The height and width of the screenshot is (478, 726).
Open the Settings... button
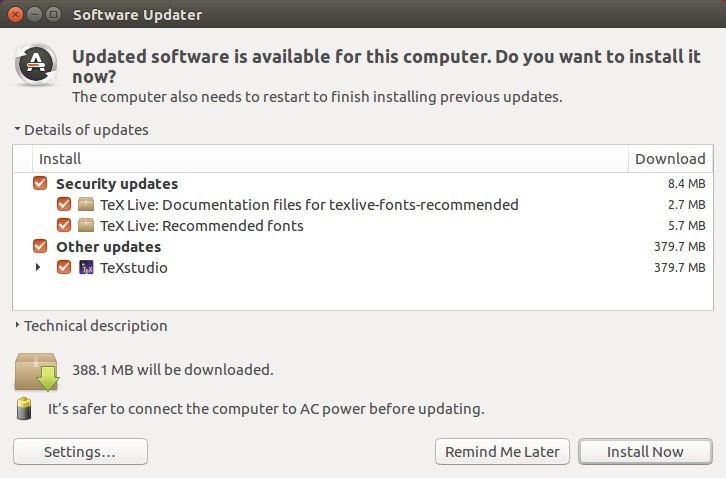[80, 452]
